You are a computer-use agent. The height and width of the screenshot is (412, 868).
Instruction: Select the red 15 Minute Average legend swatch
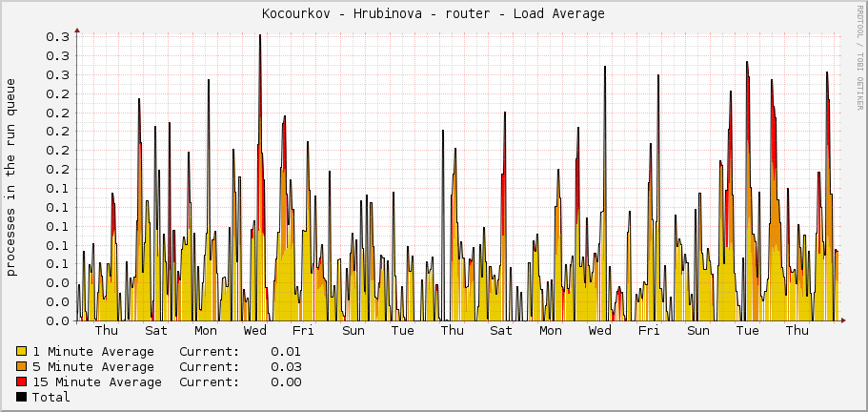click(x=22, y=381)
